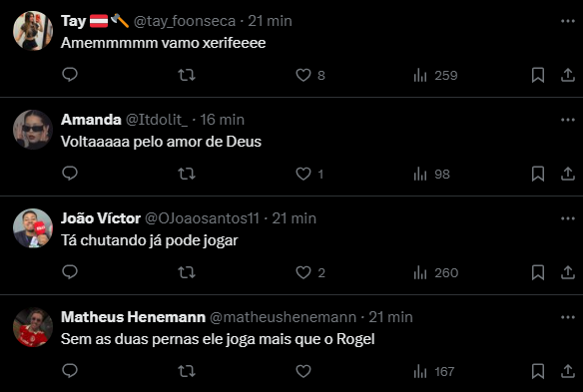Open João Víctor's avatar thumbnail

point(33,228)
